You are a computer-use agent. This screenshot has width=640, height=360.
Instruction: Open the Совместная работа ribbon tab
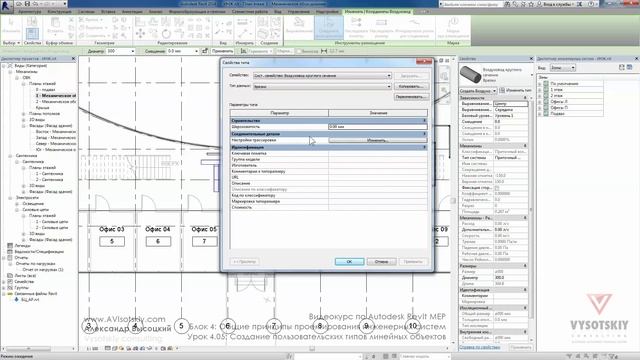click(250, 12)
